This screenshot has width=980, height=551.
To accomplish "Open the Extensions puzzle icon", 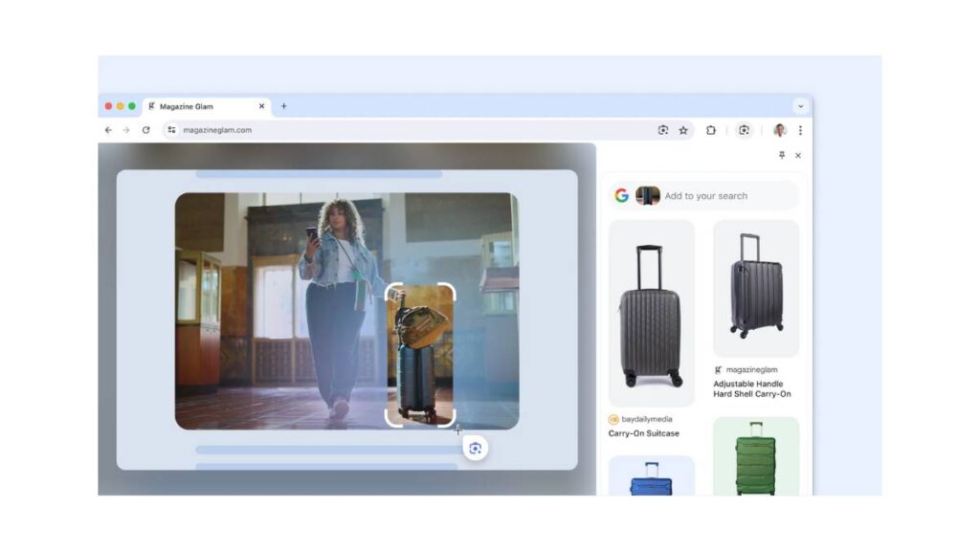I will [x=711, y=130].
